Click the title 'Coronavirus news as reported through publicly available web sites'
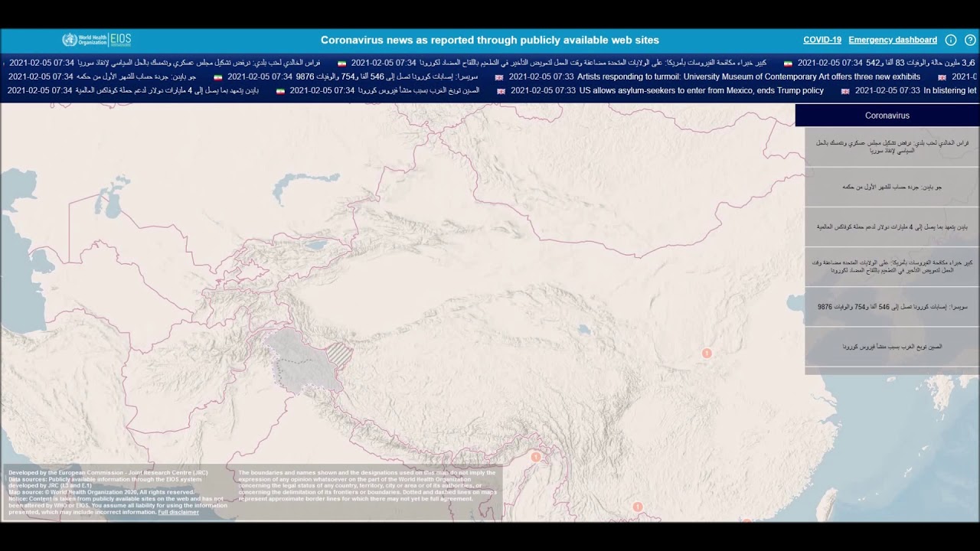Viewport: 980px width, 551px height. point(490,40)
